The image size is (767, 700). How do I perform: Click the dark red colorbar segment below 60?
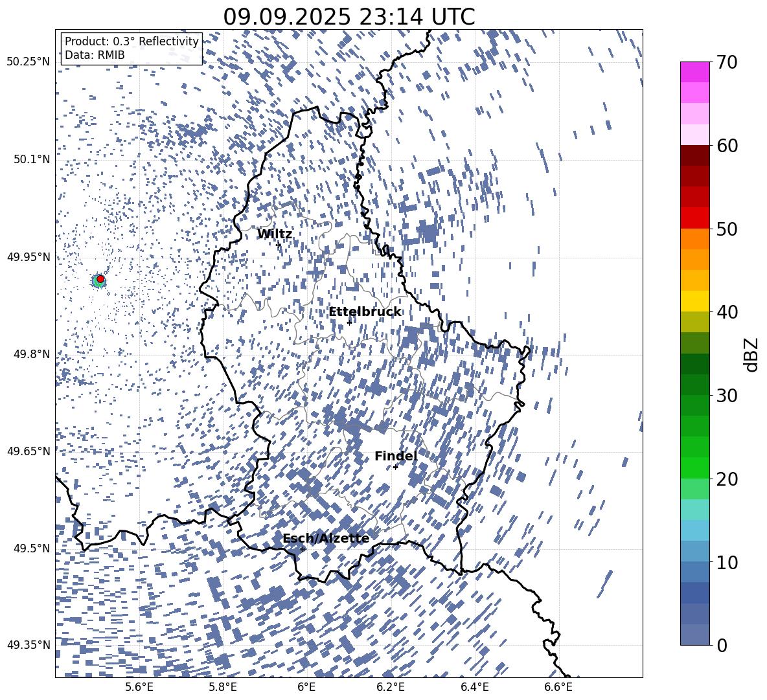(x=694, y=156)
